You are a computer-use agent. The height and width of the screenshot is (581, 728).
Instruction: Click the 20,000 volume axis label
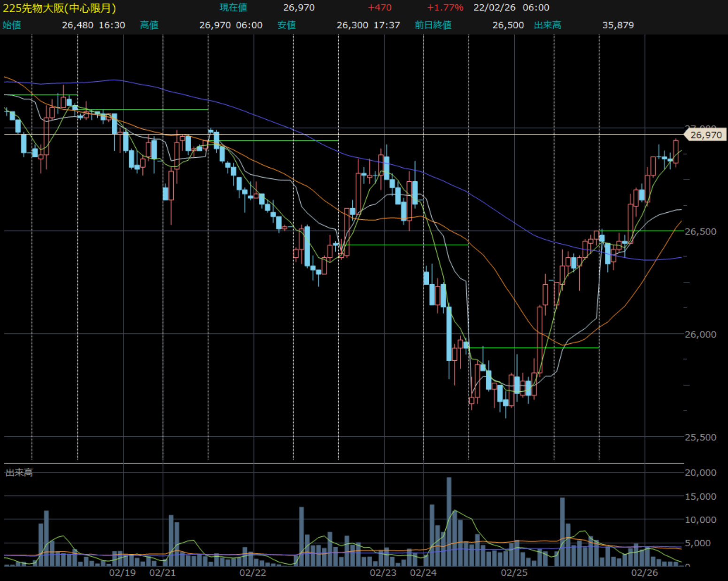700,473
